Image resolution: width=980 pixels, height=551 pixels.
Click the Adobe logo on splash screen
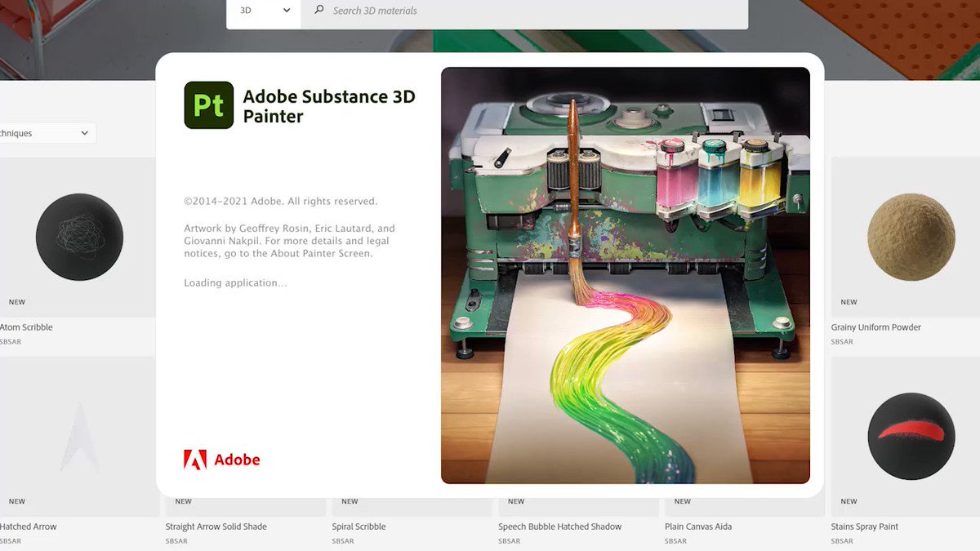[222, 460]
